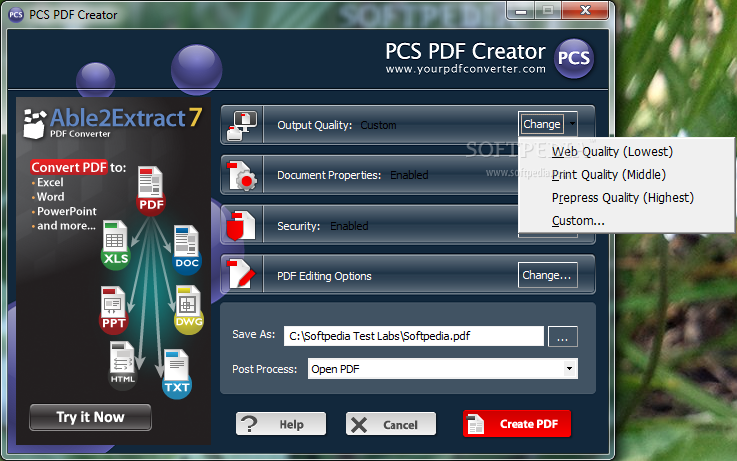The height and width of the screenshot is (461, 737).
Task: Click the PCS icon in the title bar
Action: [16, 15]
